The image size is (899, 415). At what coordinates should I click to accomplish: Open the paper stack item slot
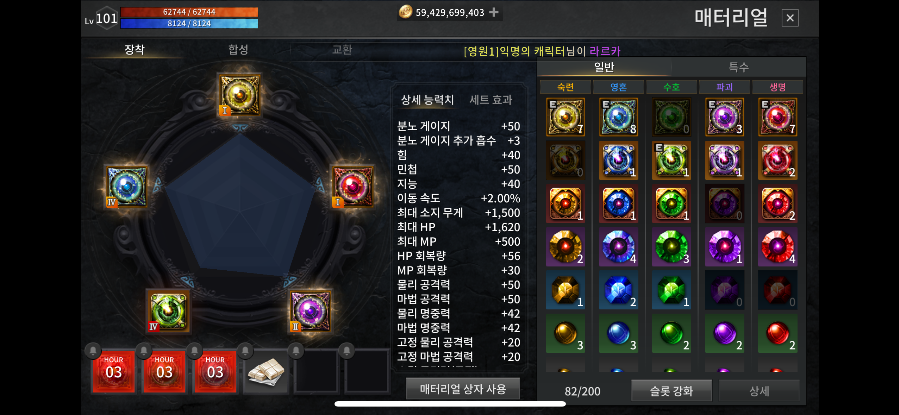point(265,372)
